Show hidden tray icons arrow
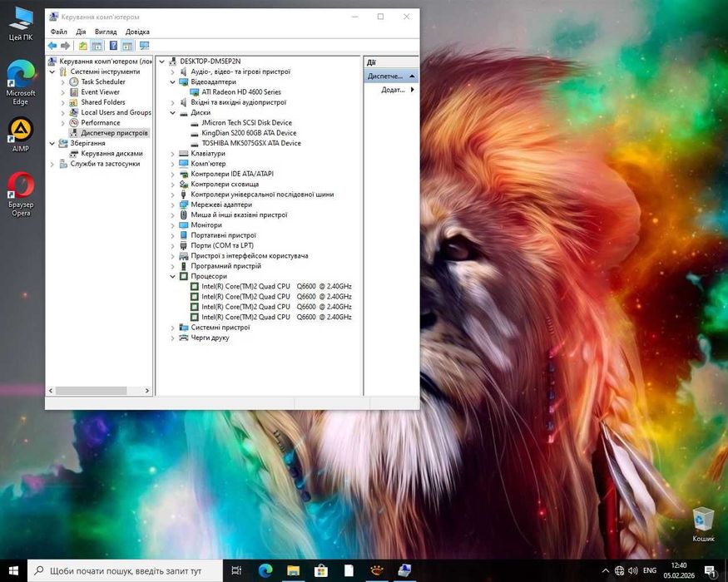Image resolution: width=728 pixels, height=582 pixels. coord(606,570)
